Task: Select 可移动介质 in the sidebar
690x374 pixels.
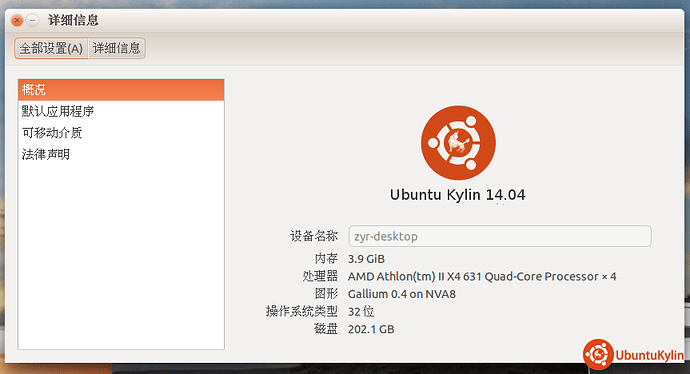Action: (x=121, y=133)
